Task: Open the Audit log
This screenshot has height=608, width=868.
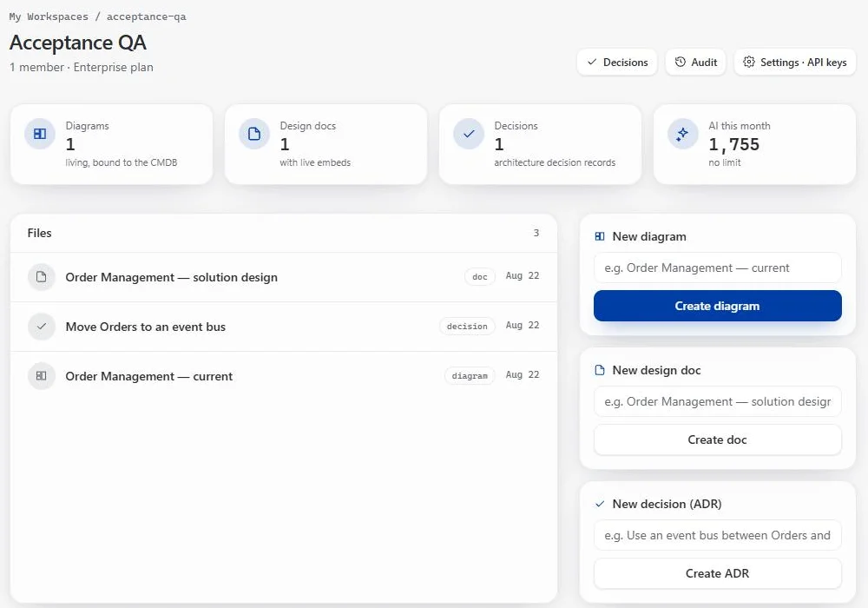Action: pos(695,62)
